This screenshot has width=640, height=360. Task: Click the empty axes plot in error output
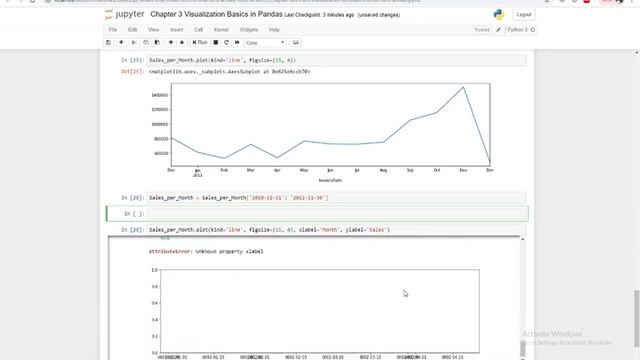point(320,311)
